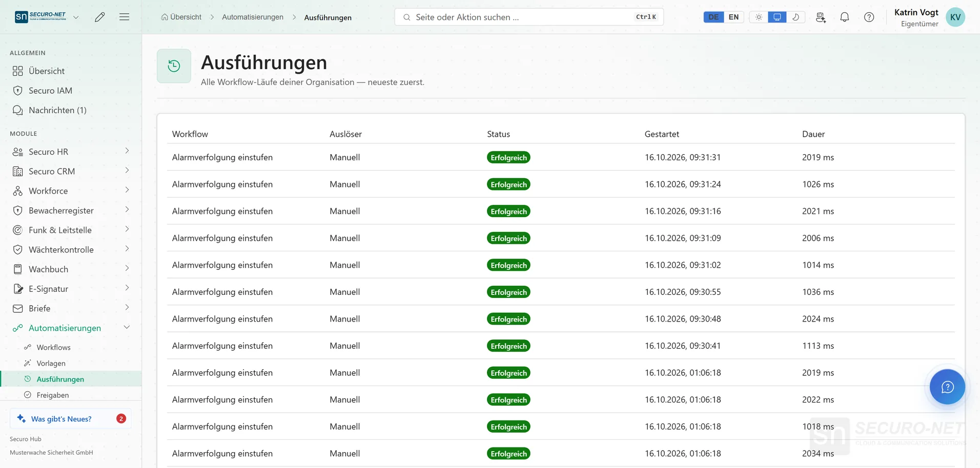Click the search page or action field

click(529, 17)
